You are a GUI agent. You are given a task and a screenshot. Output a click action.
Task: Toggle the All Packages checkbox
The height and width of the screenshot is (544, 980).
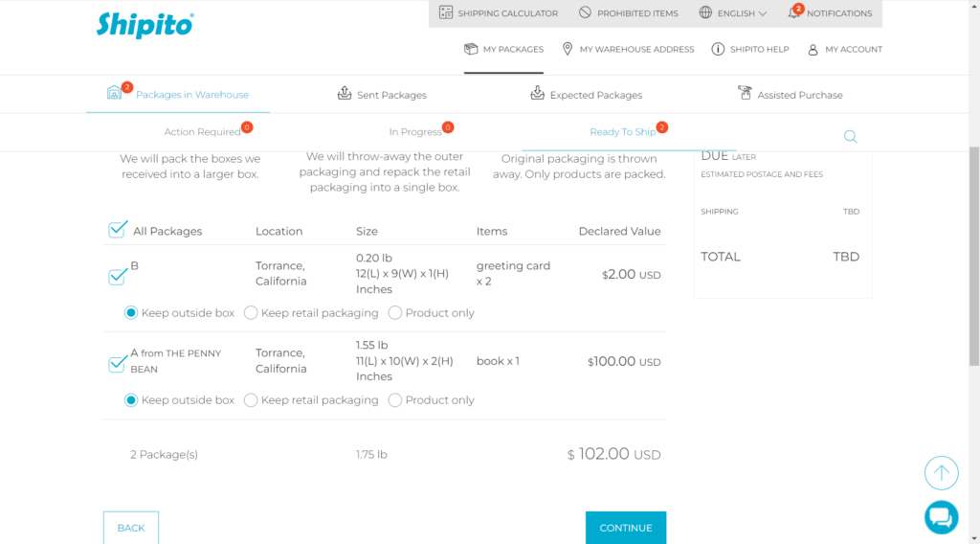click(x=117, y=230)
